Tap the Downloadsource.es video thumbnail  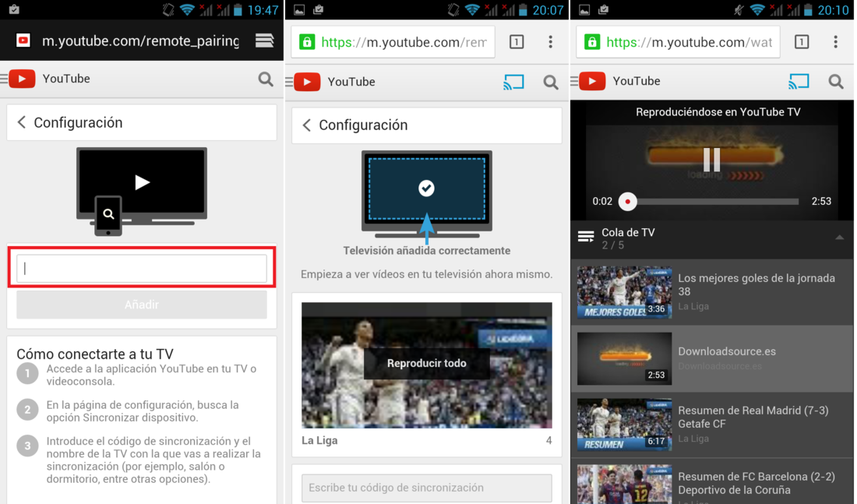coord(625,358)
